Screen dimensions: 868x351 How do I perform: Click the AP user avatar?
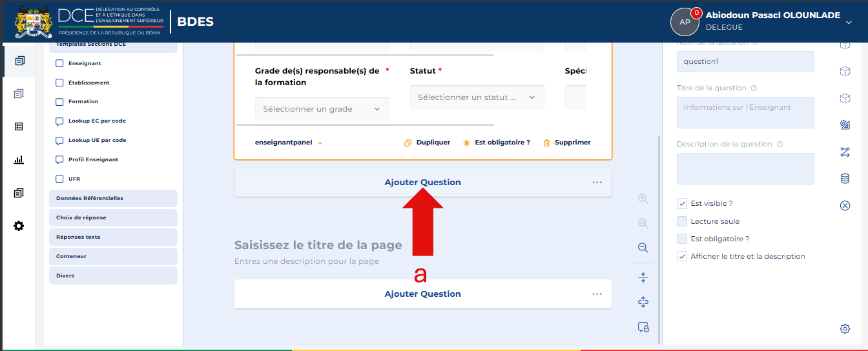685,22
